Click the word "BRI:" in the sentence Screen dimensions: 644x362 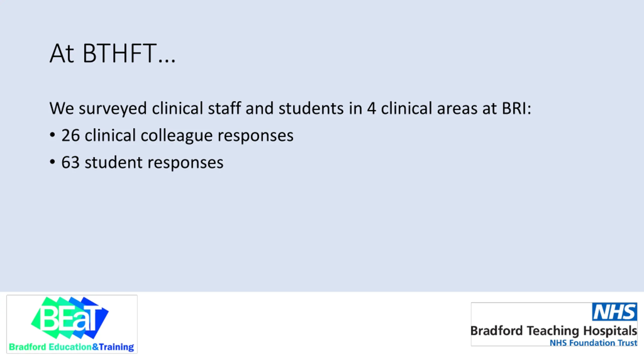pos(516,108)
